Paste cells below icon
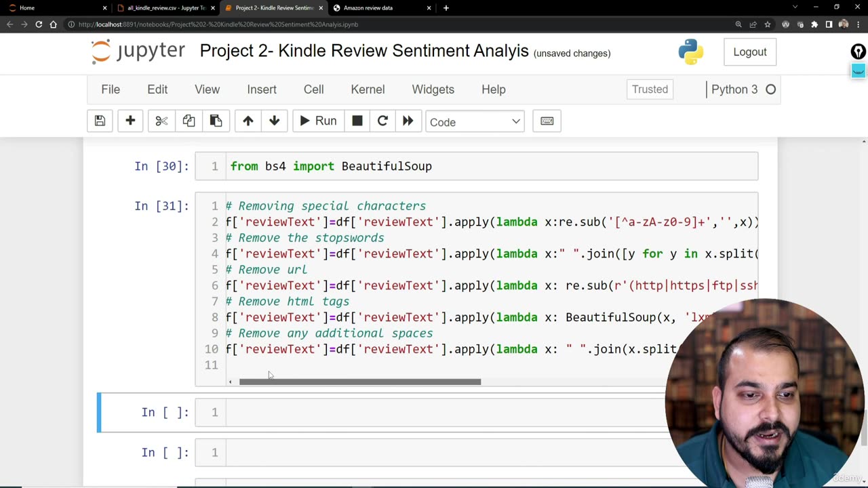 [216, 121]
